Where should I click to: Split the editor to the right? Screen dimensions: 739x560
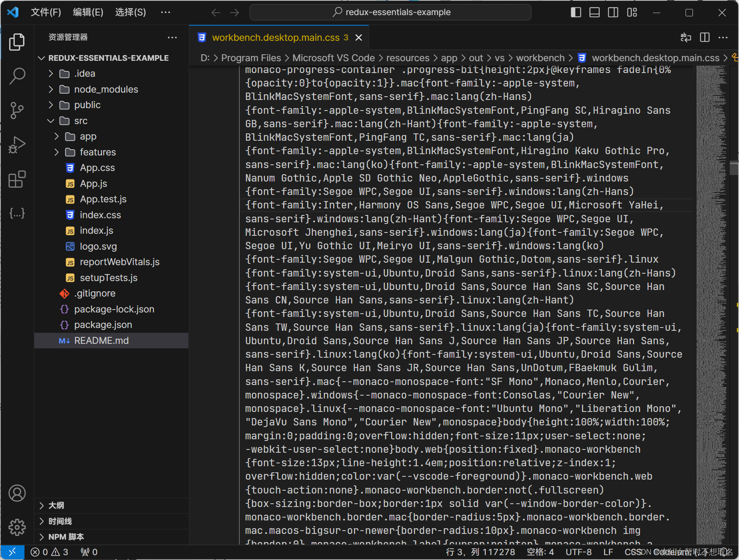705,38
